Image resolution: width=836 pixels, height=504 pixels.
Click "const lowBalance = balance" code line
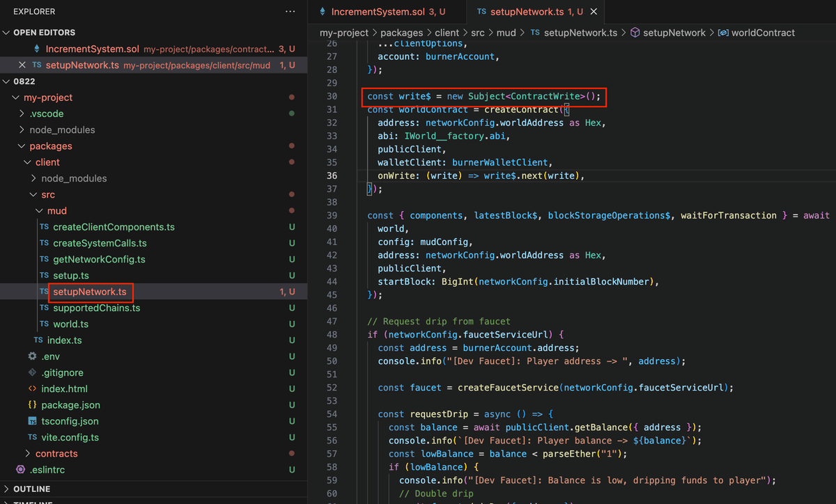(x=506, y=453)
